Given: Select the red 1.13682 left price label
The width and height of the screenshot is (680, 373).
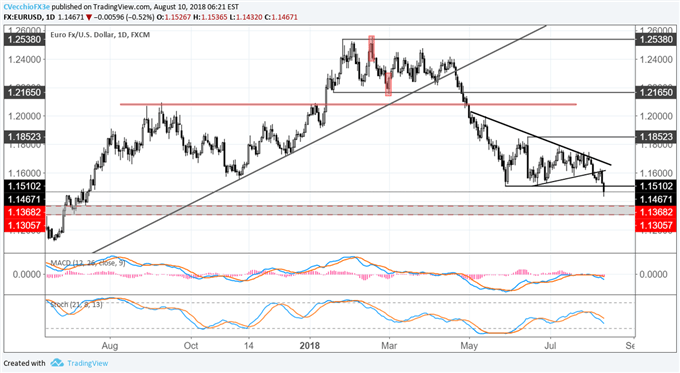Looking at the screenshot, I should pos(24,212).
